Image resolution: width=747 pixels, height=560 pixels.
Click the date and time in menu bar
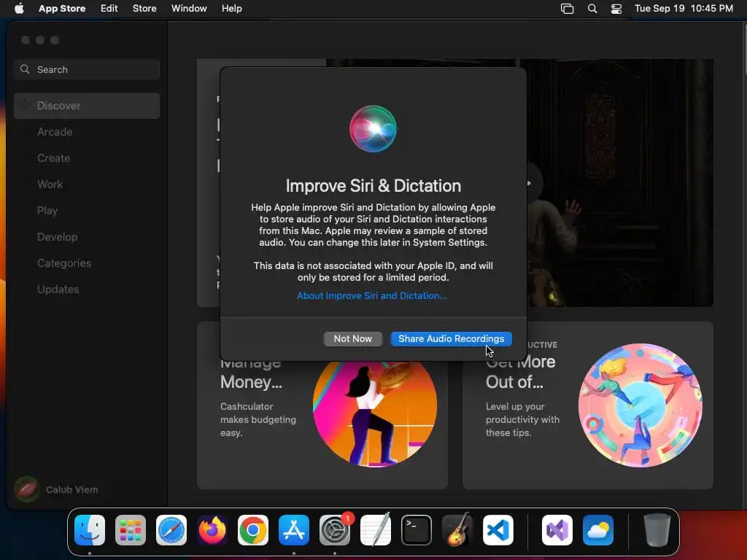click(x=684, y=9)
